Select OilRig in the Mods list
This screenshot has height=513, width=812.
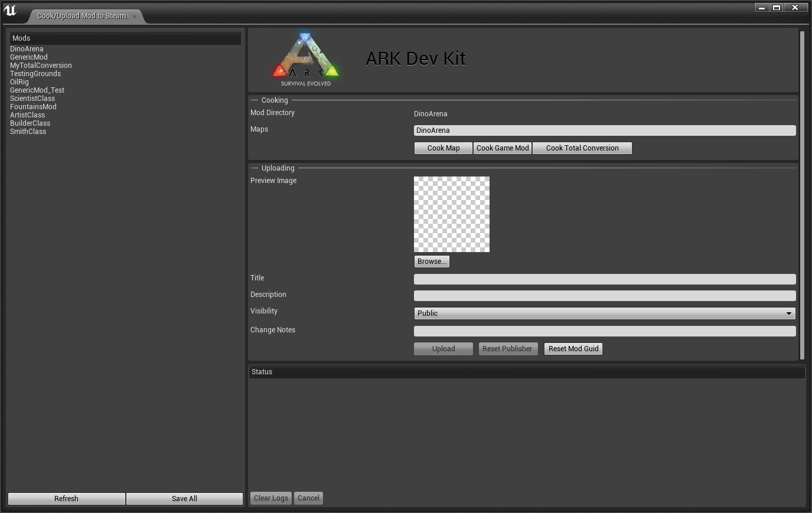(19, 82)
